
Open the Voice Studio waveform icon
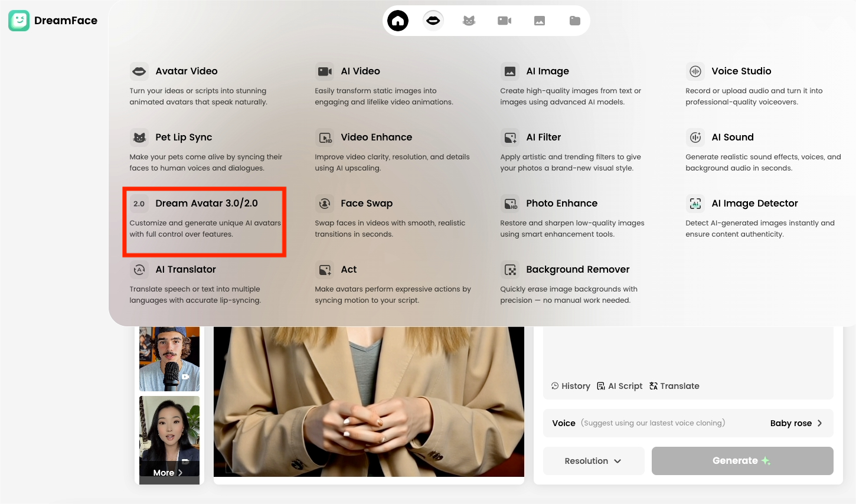click(695, 71)
